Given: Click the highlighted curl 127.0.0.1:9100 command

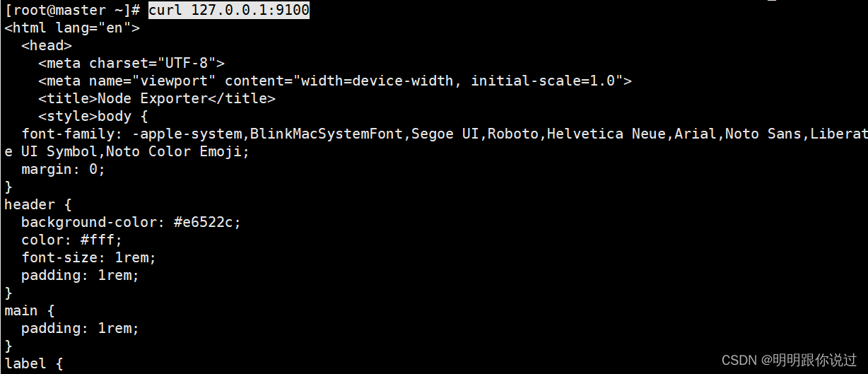Looking at the screenshot, I should (229, 10).
